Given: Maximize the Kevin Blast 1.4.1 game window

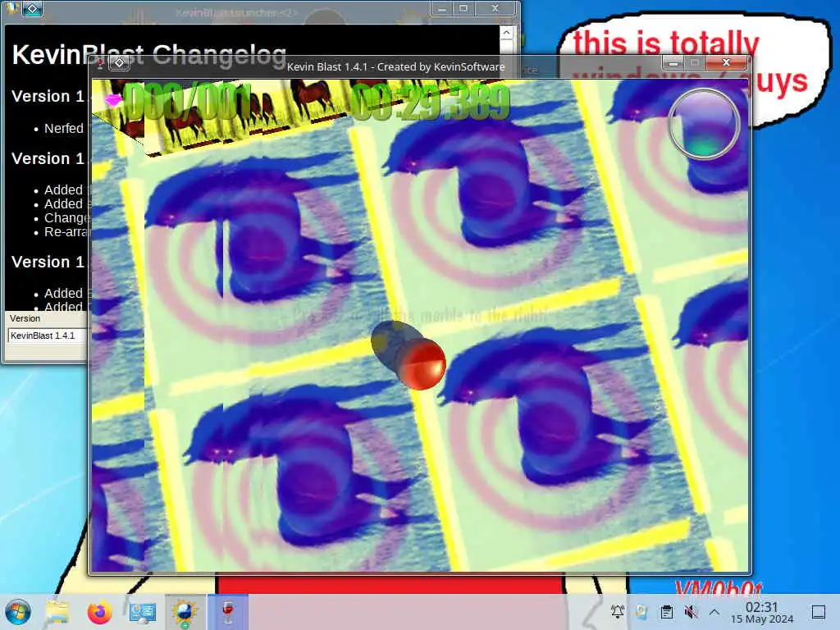Looking at the screenshot, I should pos(695,63).
